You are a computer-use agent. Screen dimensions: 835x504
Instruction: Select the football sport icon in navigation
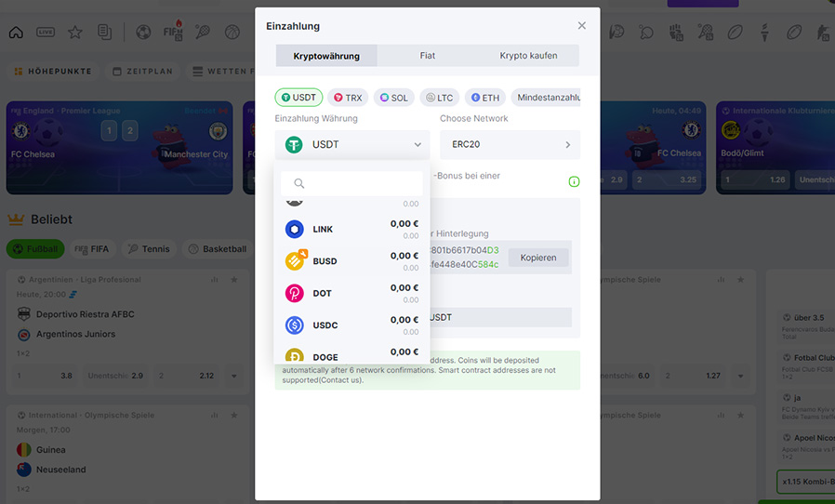point(143,33)
